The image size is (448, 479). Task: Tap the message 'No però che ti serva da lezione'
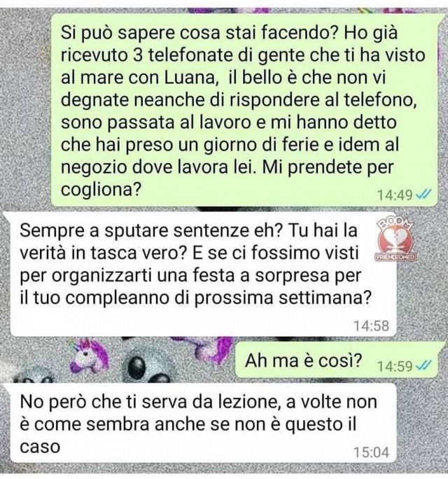203,423
